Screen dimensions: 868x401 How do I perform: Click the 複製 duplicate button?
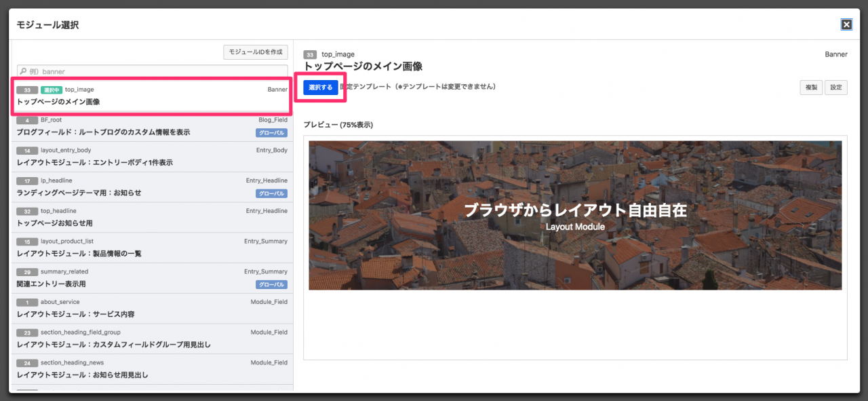pyautogui.click(x=811, y=88)
